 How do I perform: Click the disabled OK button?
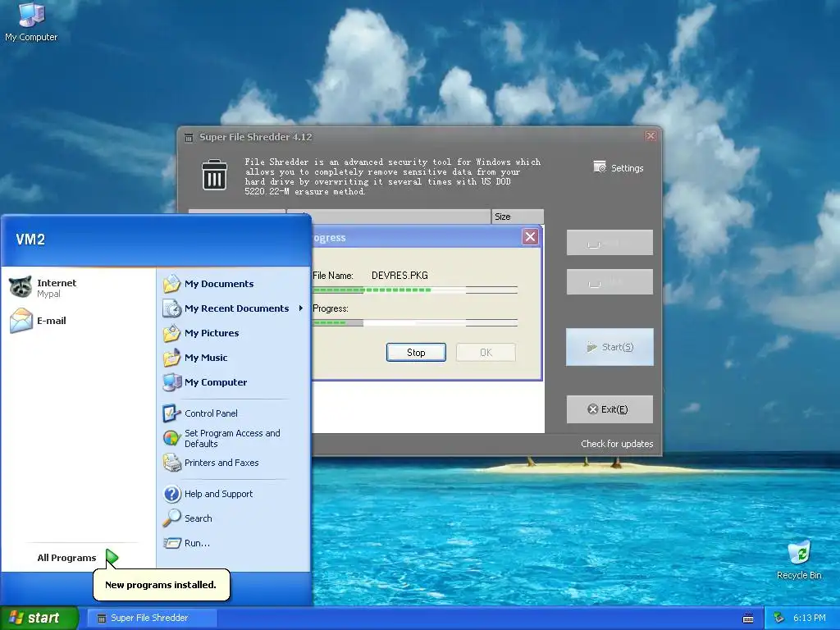[486, 352]
